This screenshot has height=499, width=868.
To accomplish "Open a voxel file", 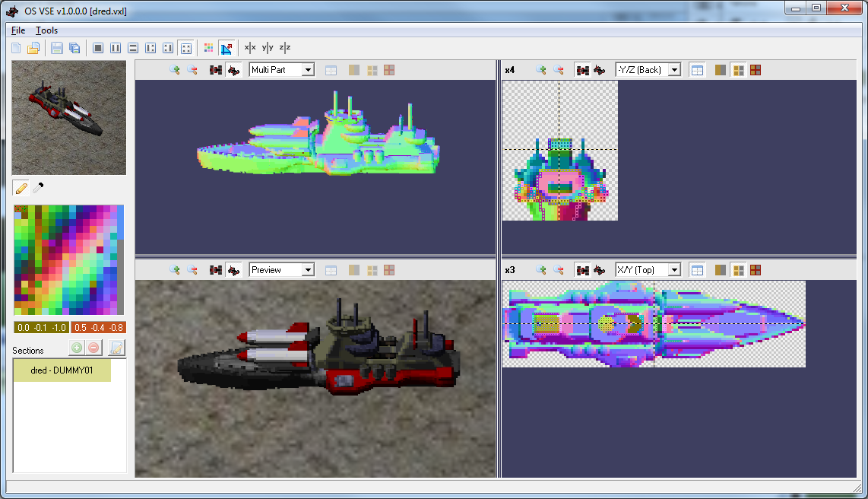I will (x=34, y=47).
